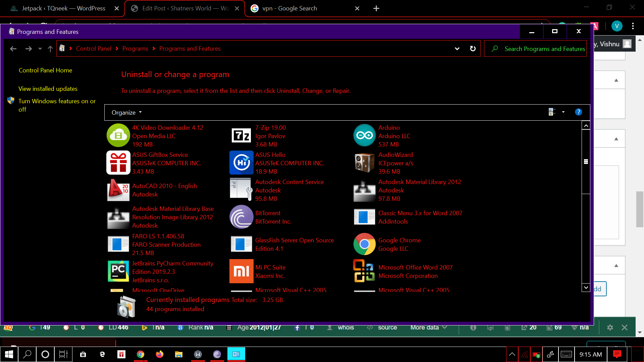Open Turn Windows features on or off
This screenshot has width=644, height=362.
[57, 105]
